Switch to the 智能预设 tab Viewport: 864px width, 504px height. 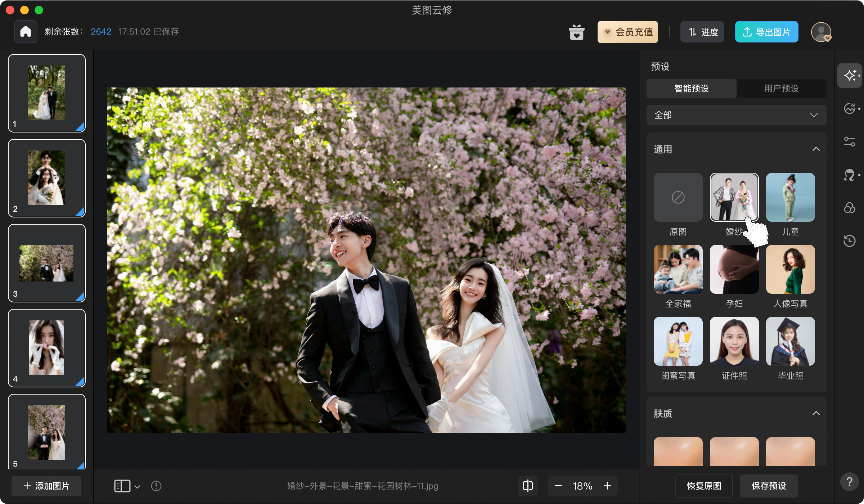(x=691, y=89)
